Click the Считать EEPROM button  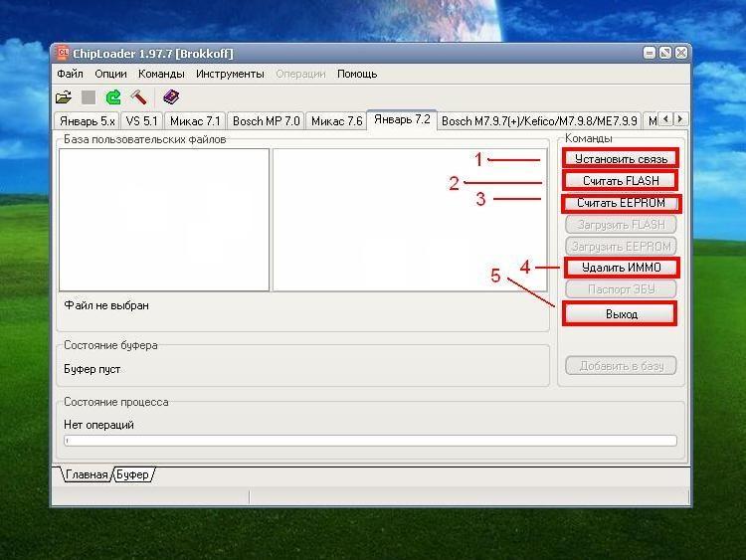pyautogui.click(x=620, y=203)
